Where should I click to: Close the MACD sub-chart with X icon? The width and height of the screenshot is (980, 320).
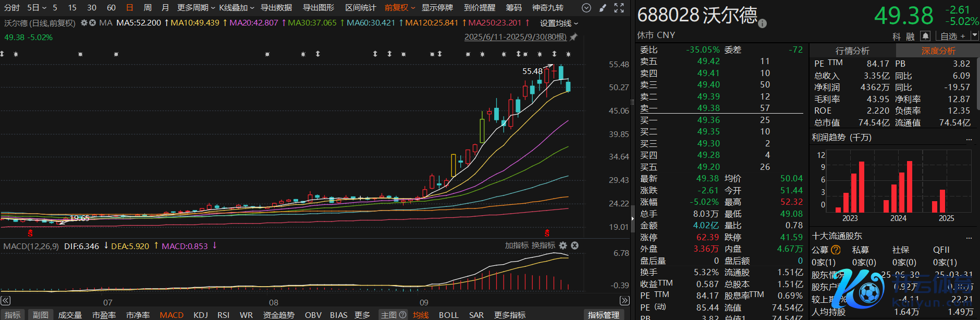tap(574, 245)
